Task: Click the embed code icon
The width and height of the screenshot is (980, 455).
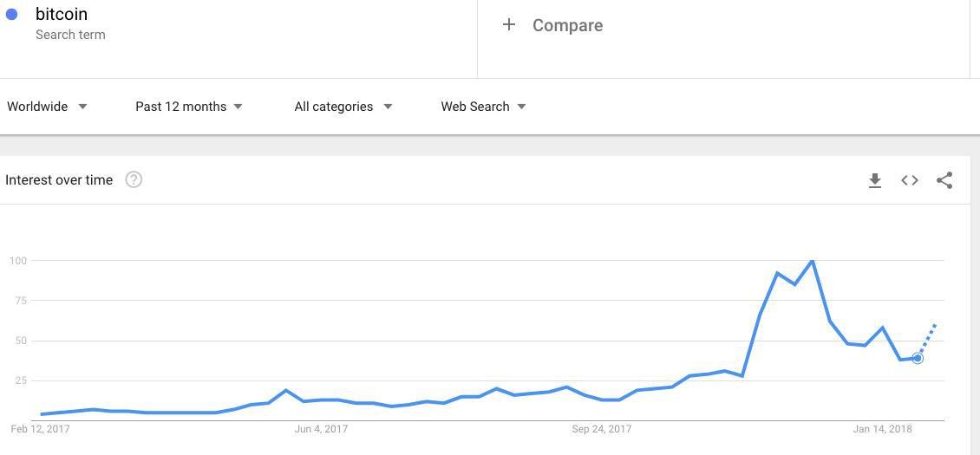Action: (910, 180)
